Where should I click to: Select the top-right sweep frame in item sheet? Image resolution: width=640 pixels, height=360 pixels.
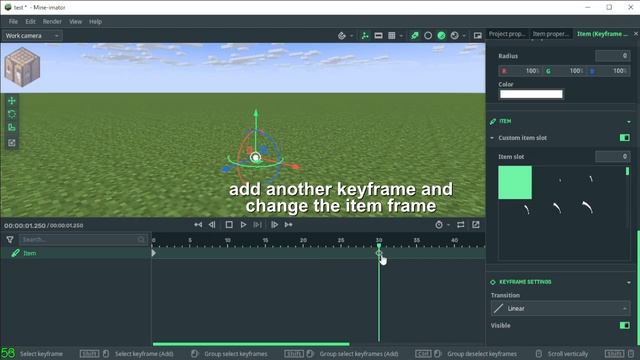click(590, 179)
